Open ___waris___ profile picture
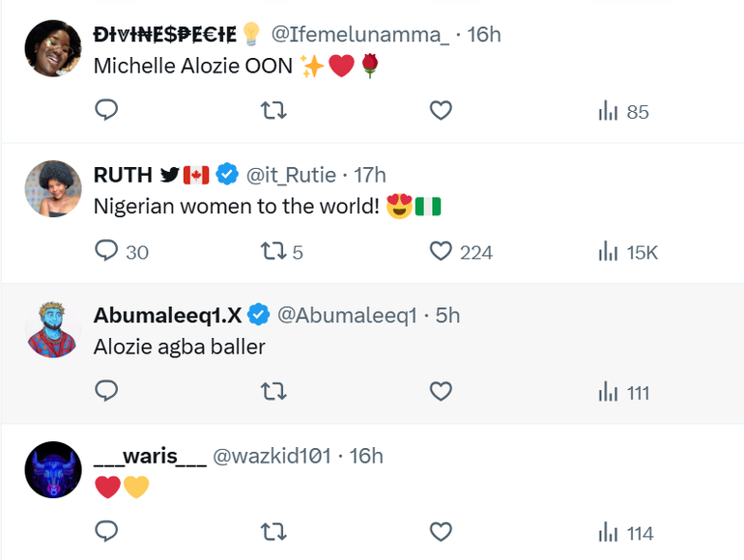Image resolution: width=744 pixels, height=560 pixels. click(x=53, y=469)
